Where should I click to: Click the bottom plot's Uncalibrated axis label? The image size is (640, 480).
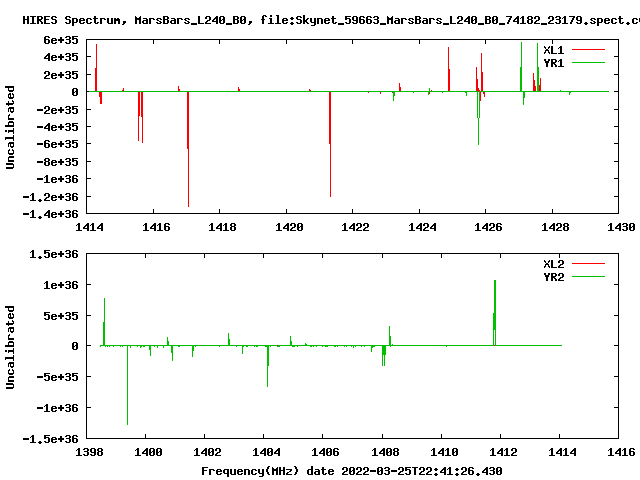tap(10, 347)
